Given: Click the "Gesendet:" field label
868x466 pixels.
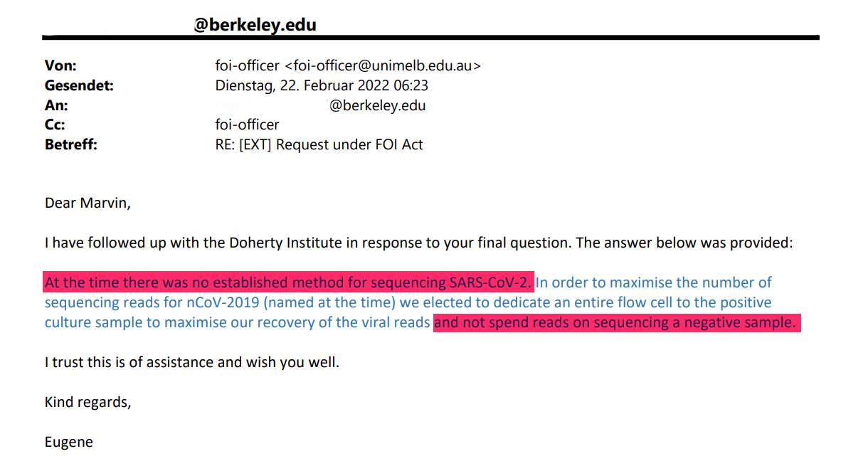Looking at the screenshot, I should pyautogui.click(x=79, y=86).
